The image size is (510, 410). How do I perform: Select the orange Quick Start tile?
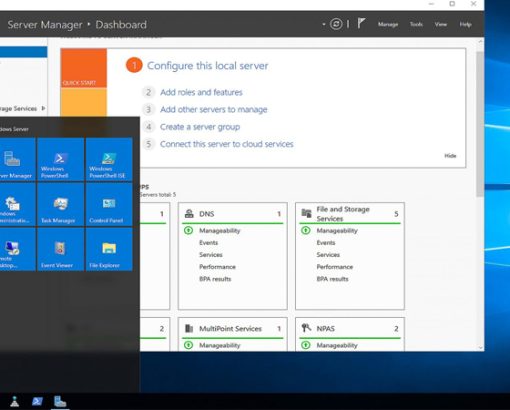point(84,68)
